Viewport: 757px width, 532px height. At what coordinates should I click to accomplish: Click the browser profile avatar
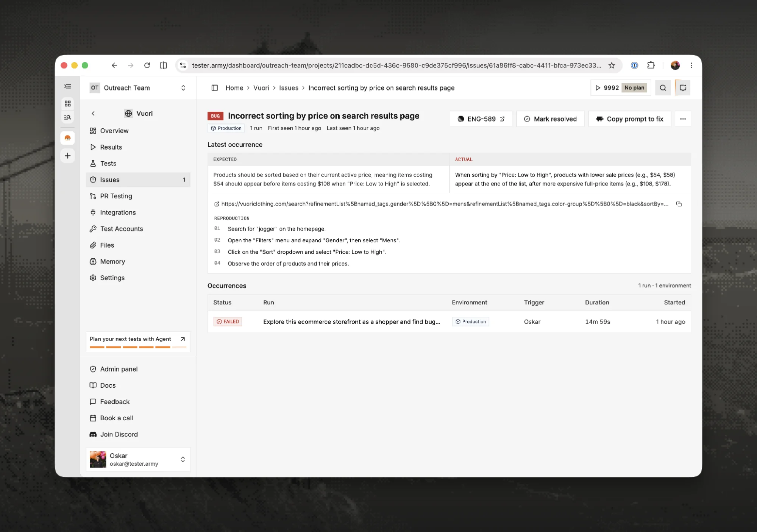pyautogui.click(x=675, y=66)
